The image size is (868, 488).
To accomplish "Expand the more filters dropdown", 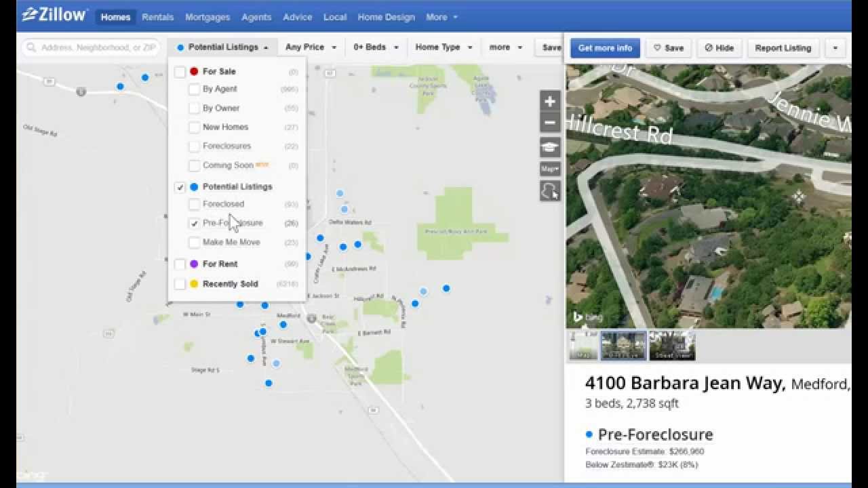I will tap(506, 47).
